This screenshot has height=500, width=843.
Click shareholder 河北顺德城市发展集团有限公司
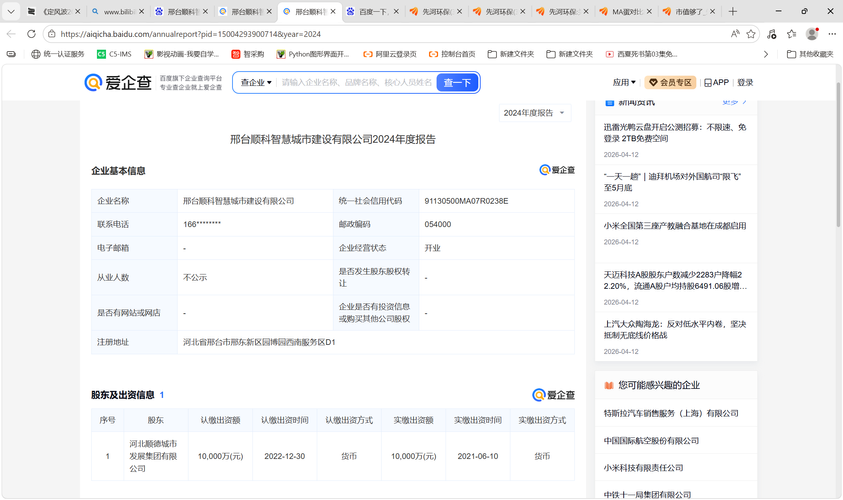[153, 456]
